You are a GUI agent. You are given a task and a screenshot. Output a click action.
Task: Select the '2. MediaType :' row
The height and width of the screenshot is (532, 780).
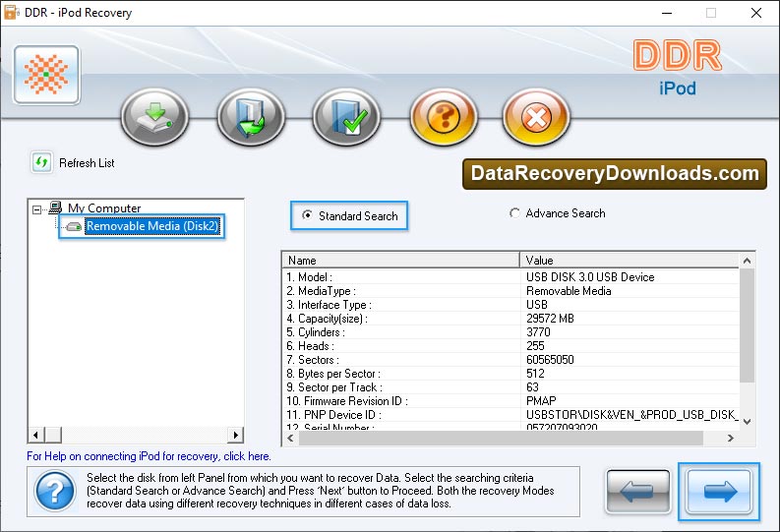tap(510, 291)
